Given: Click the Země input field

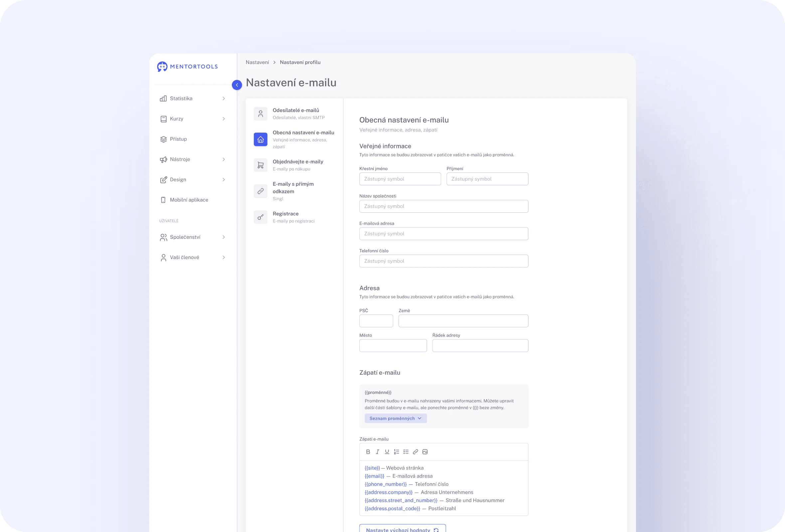Looking at the screenshot, I should point(463,321).
